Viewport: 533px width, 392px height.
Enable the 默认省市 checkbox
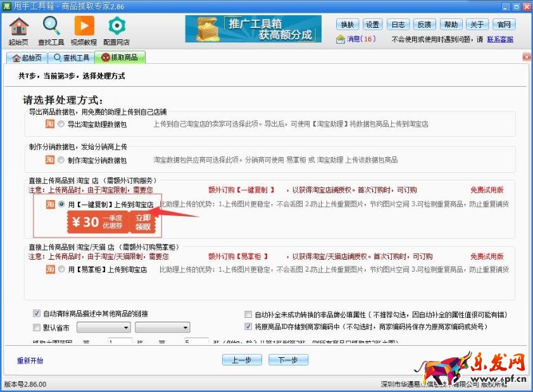[36, 327]
